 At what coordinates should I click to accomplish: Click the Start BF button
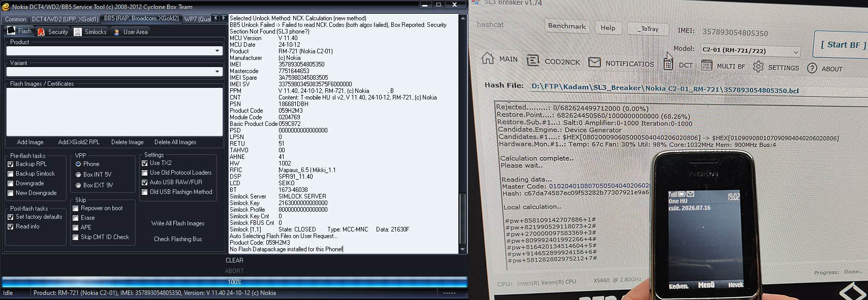(841, 45)
